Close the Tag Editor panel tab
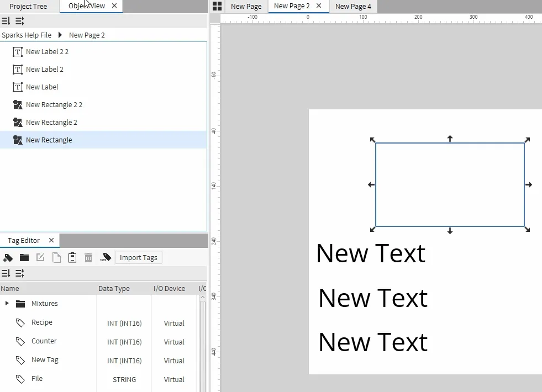Screen dimensions: 542x392 click(51, 241)
